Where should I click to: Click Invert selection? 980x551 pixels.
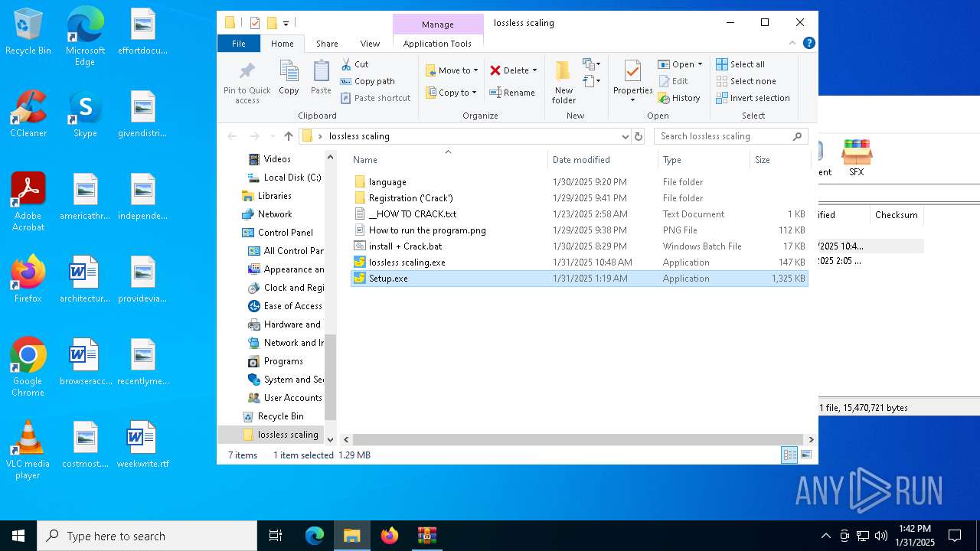[x=753, y=98]
